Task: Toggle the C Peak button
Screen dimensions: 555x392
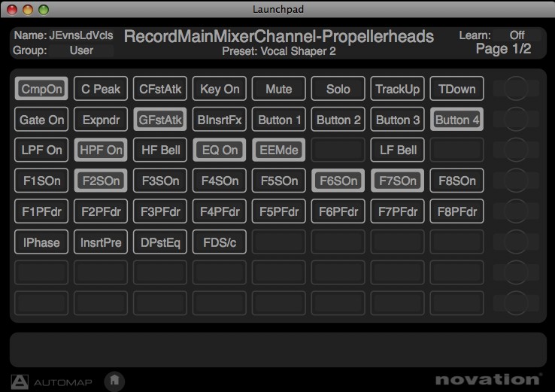Action: click(x=101, y=89)
